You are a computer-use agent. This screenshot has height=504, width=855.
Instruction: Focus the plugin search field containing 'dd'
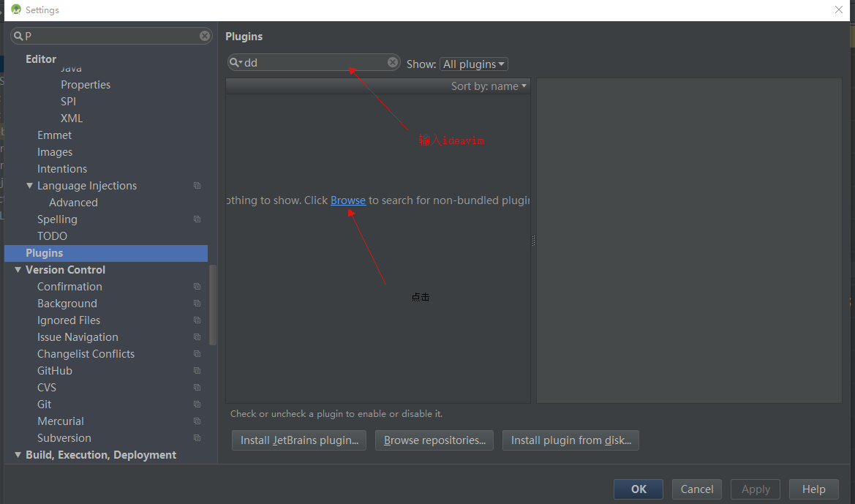coord(314,62)
